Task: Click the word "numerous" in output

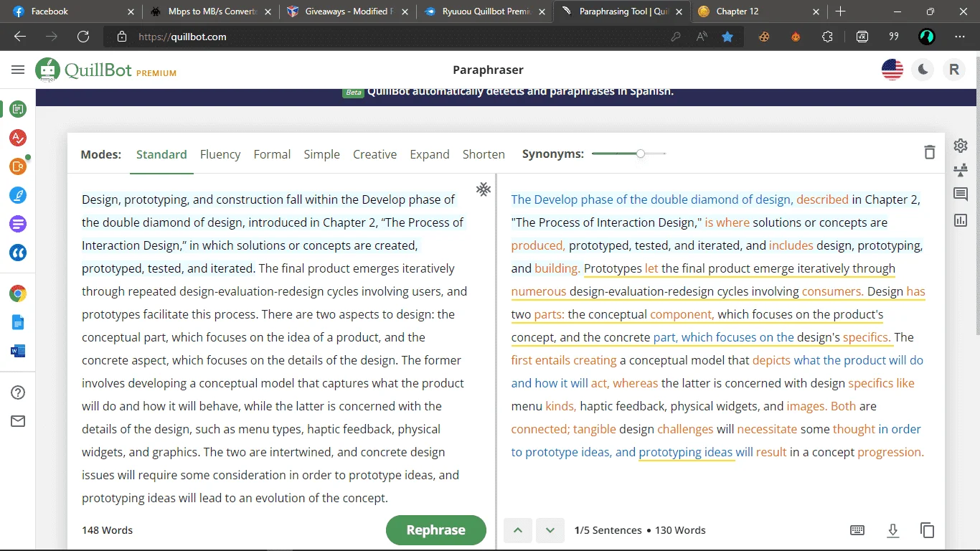Action: (539, 291)
